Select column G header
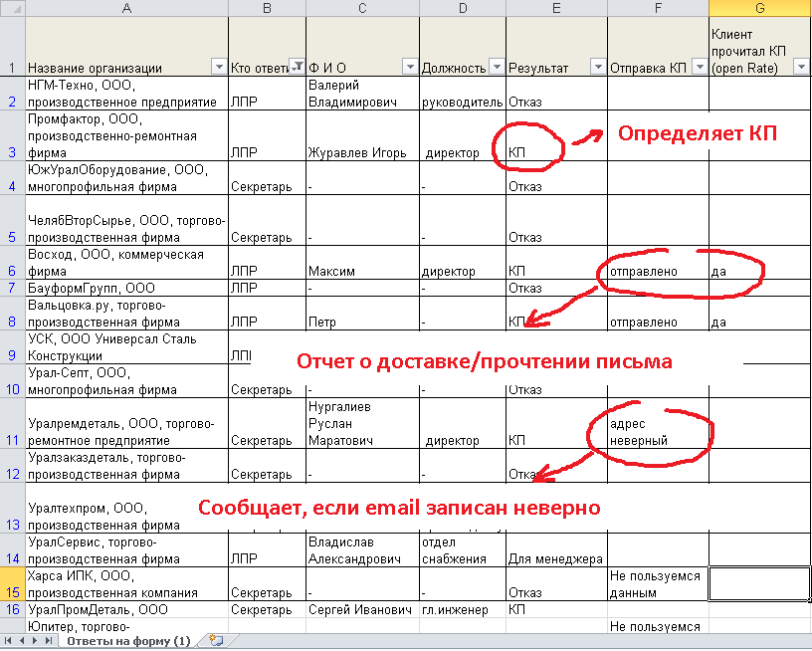 click(x=759, y=8)
